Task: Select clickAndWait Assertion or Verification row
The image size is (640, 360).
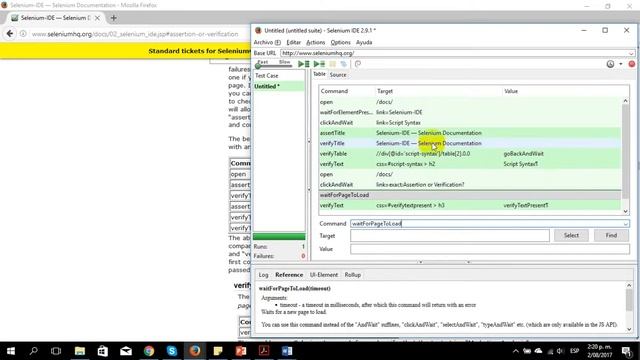Action: (470, 185)
